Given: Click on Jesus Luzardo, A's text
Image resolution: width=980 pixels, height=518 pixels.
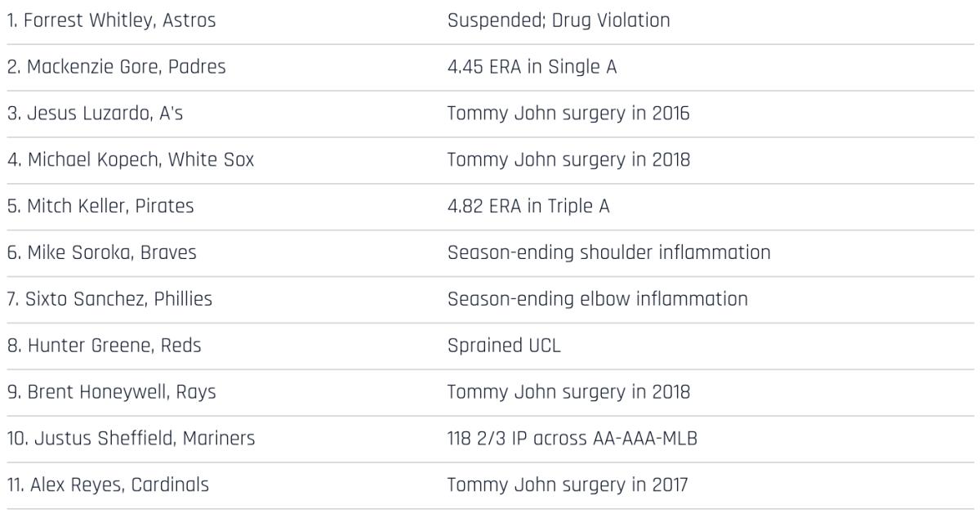Looking at the screenshot, I should point(96,114).
